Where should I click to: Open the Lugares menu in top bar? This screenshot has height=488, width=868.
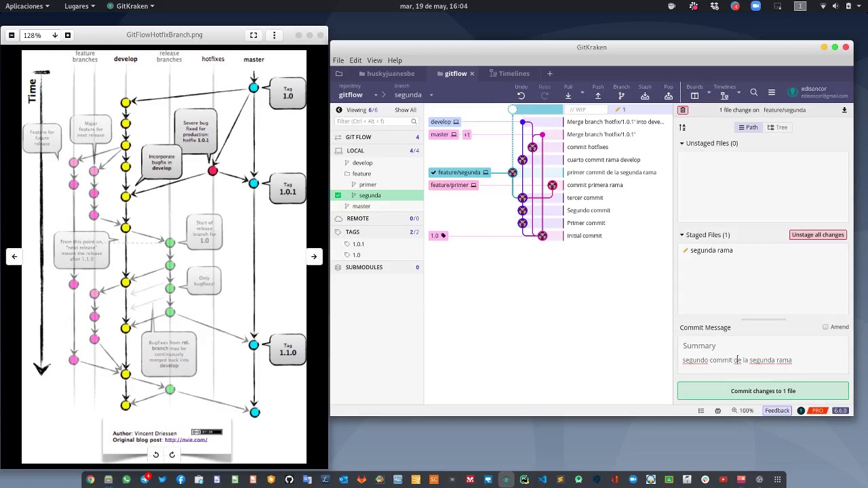tap(80, 6)
